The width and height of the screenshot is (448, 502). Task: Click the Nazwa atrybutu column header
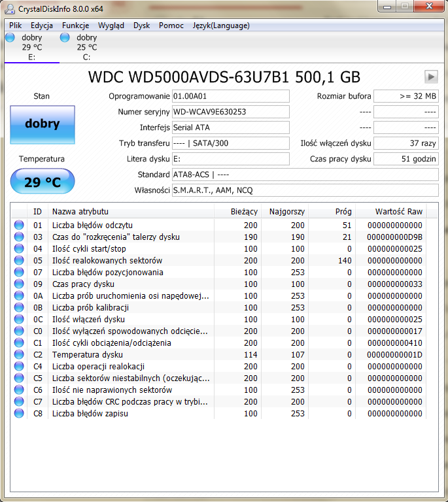(131, 212)
